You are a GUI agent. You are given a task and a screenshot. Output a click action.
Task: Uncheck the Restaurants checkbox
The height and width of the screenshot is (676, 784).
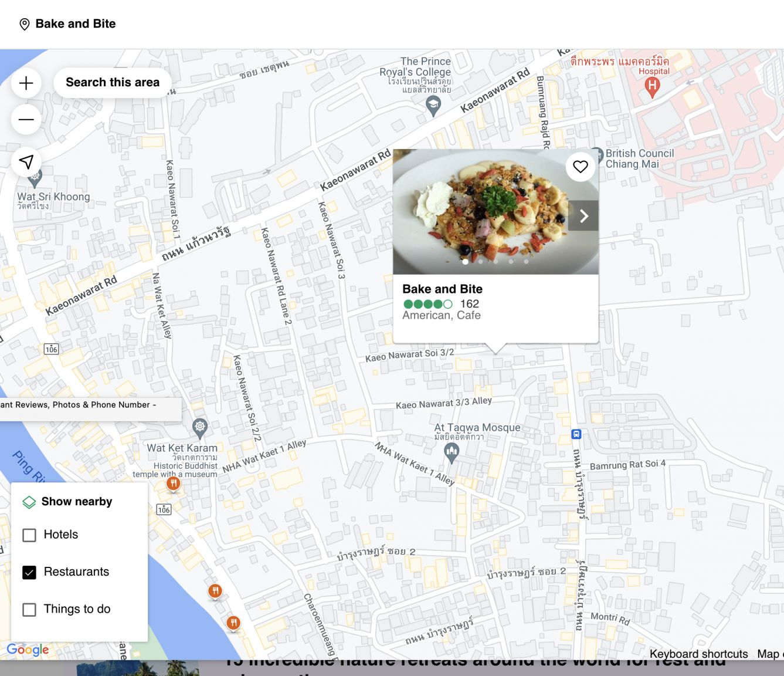(x=29, y=572)
